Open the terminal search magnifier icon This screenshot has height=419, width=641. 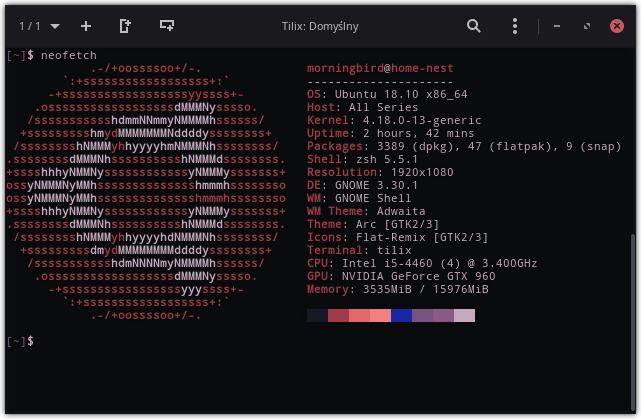(474, 25)
